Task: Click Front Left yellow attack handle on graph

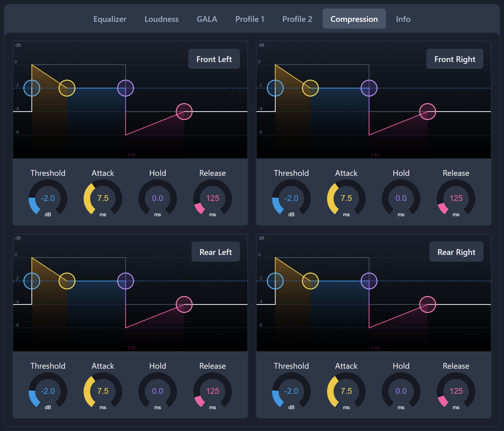Action: click(x=67, y=88)
